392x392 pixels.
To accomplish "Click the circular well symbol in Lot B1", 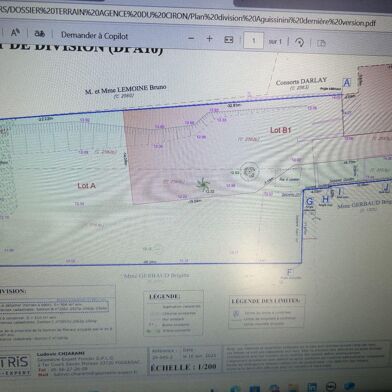I will pos(249,171).
